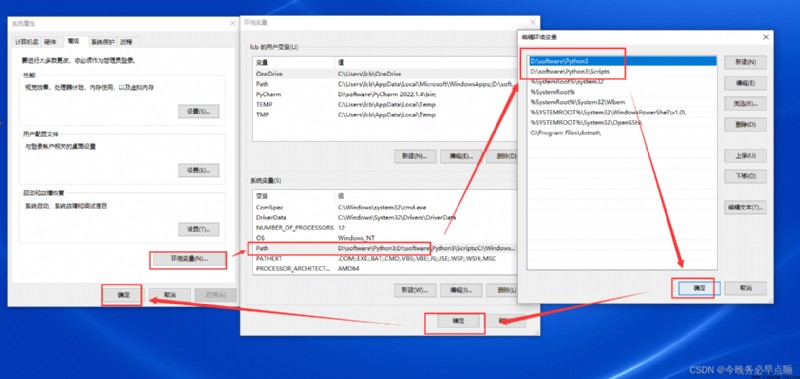Image resolution: width=800 pixels, height=379 pixels.
Task: Select the NUMBER_OF_PROCESSORS system variable
Action: pos(385,228)
